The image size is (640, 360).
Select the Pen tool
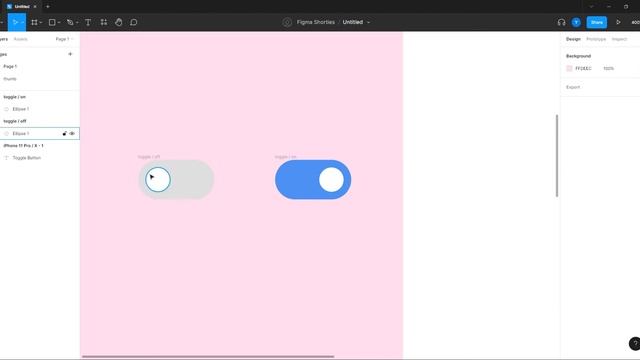coord(70,22)
